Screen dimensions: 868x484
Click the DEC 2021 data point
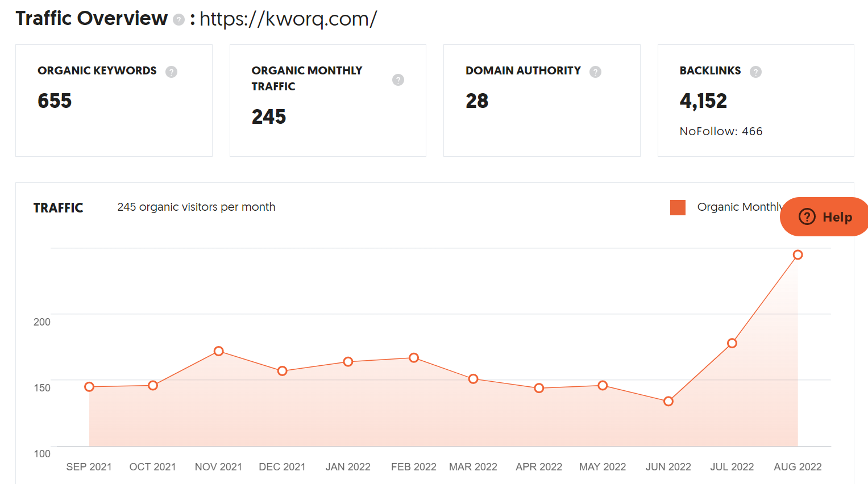(x=283, y=371)
